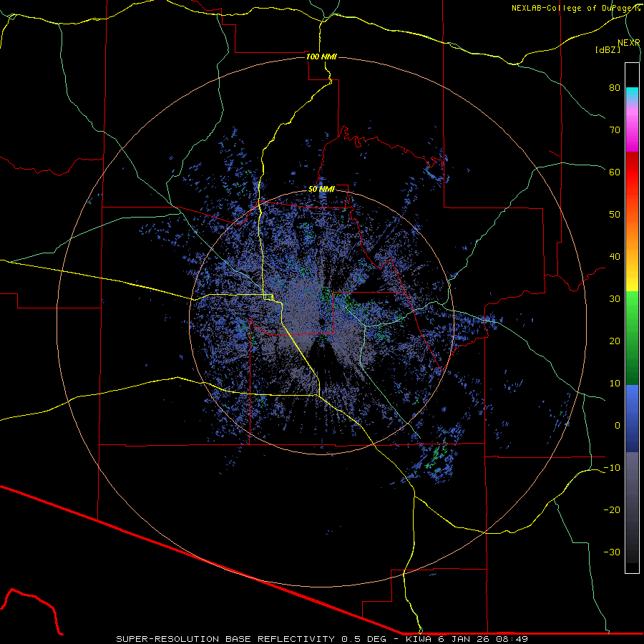This screenshot has height=644, width=644.
Task: Click the 70 value on dBZ scale
Action: 615,130
